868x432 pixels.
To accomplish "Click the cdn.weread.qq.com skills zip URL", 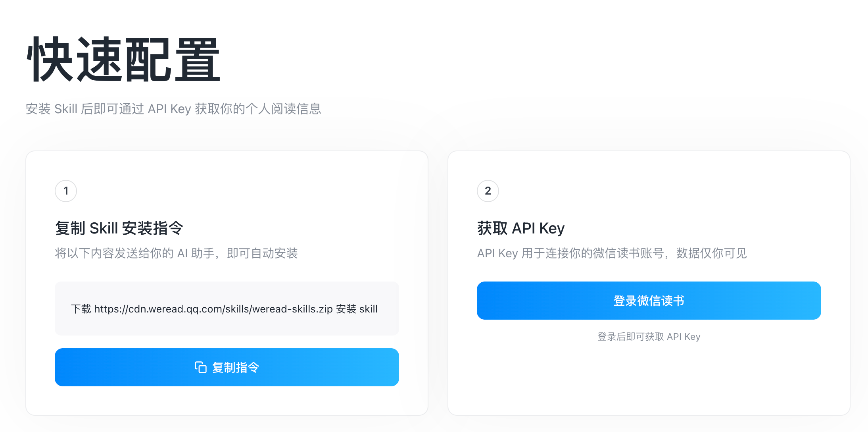I will coord(213,309).
